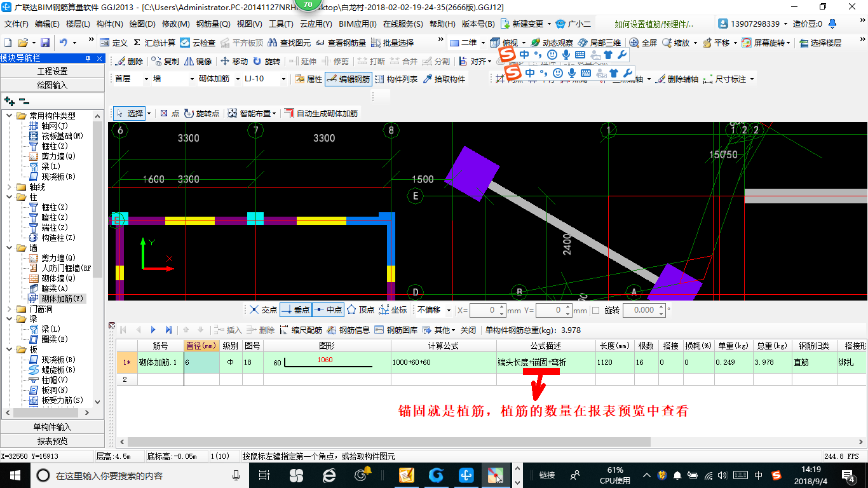Open the 钢筋量(Q) menu
This screenshot has height=488, width=868.
click(213, 24)
